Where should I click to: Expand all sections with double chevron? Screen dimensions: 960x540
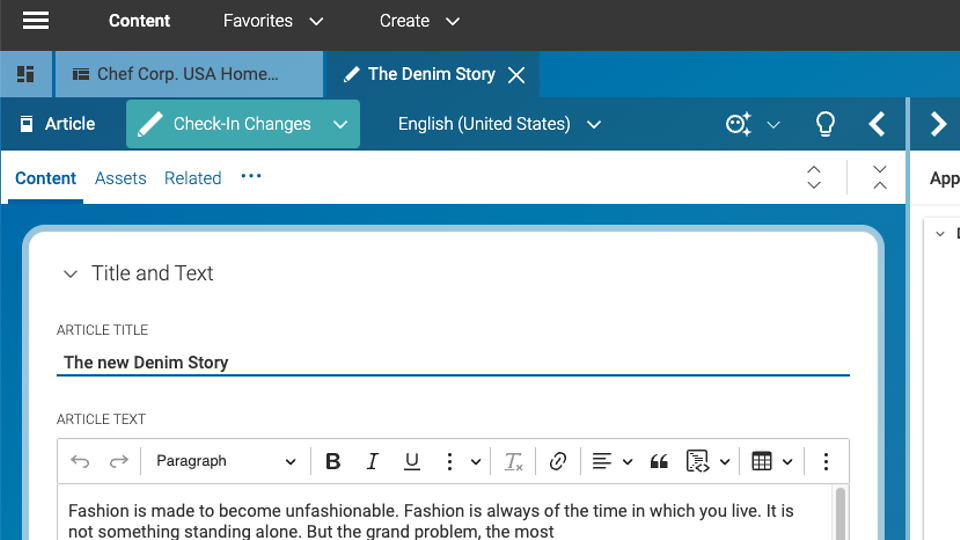click(814, 177)
